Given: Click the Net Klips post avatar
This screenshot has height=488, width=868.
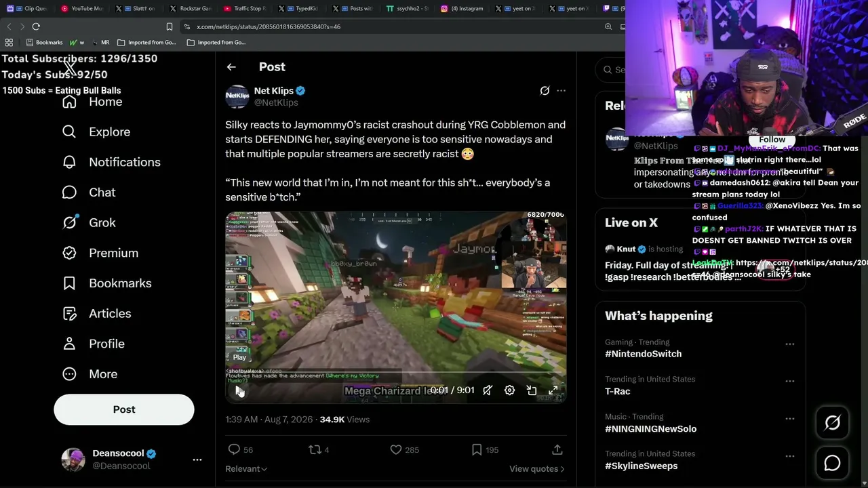Looking at the screenshot, I should point(237,96).
